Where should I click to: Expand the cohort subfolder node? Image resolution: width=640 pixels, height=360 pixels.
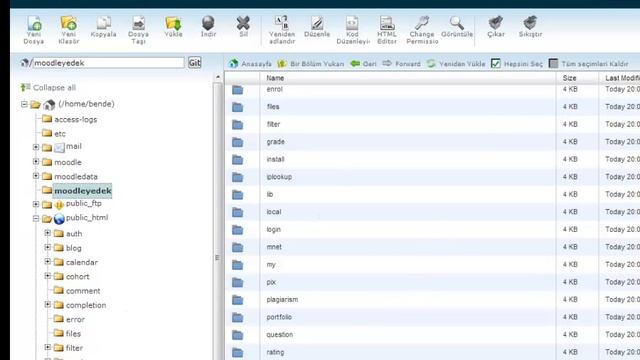(x=47, y=276)
